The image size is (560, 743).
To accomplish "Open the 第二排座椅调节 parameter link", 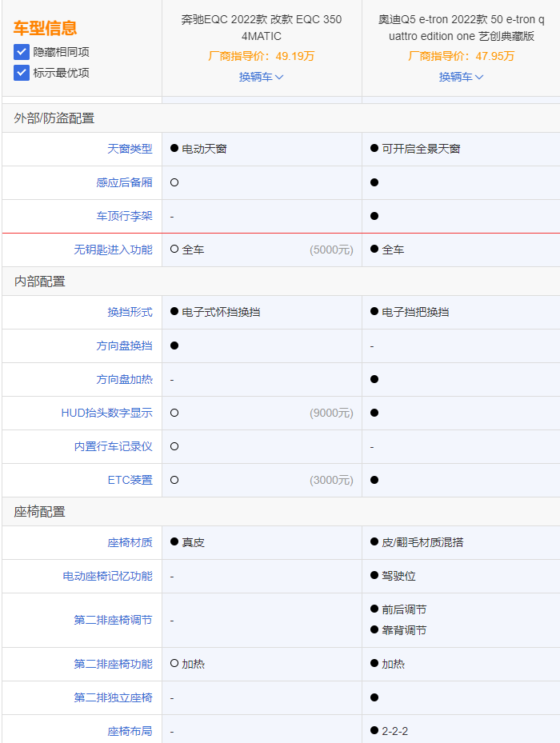I will click(114, 621).
